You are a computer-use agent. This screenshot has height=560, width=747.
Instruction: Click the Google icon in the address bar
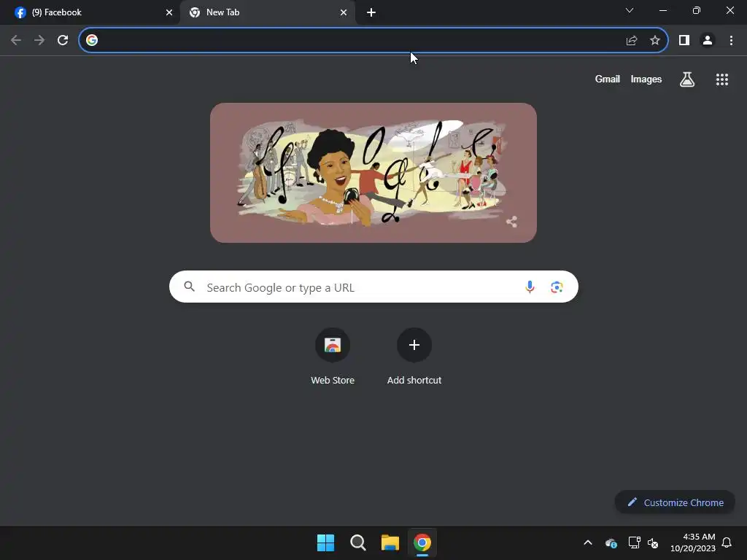tap(92, 40)
